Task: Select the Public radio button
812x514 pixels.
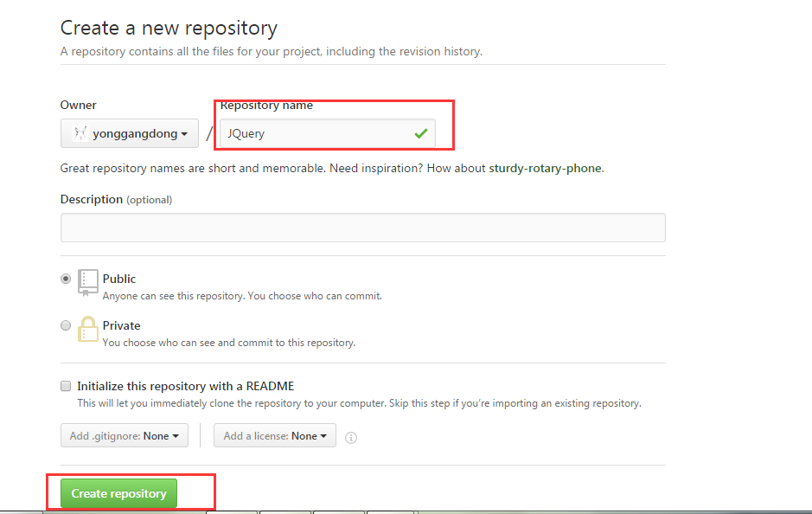Action: tap(66, 279)
